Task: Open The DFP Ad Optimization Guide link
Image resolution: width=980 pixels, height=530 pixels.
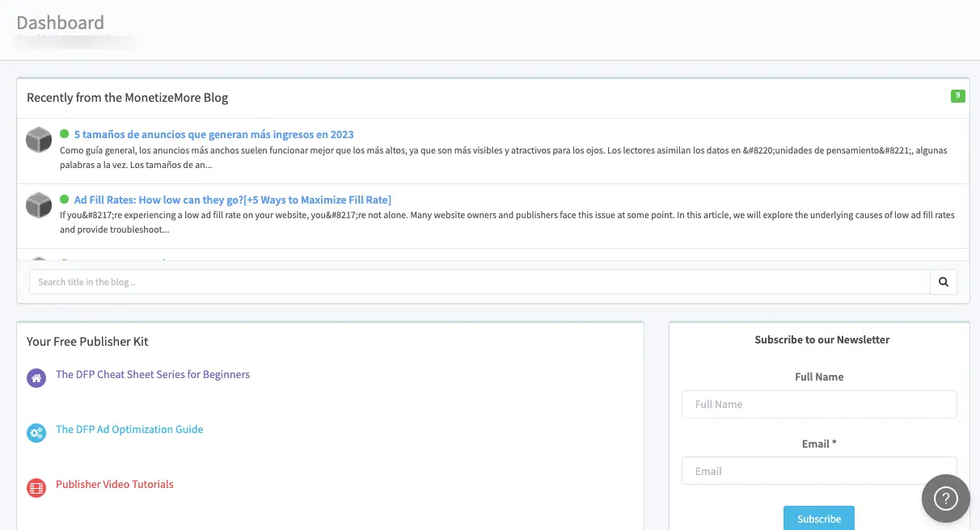Action: [129, 430]
